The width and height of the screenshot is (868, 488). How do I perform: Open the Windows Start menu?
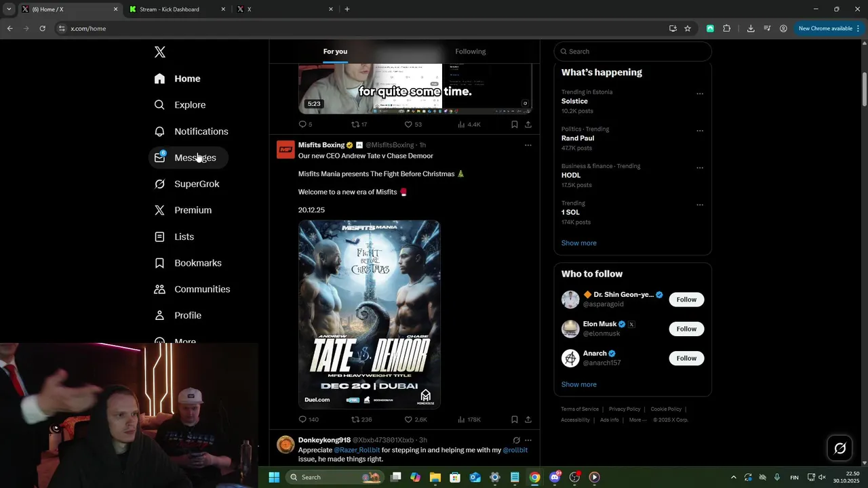point(274,477)
